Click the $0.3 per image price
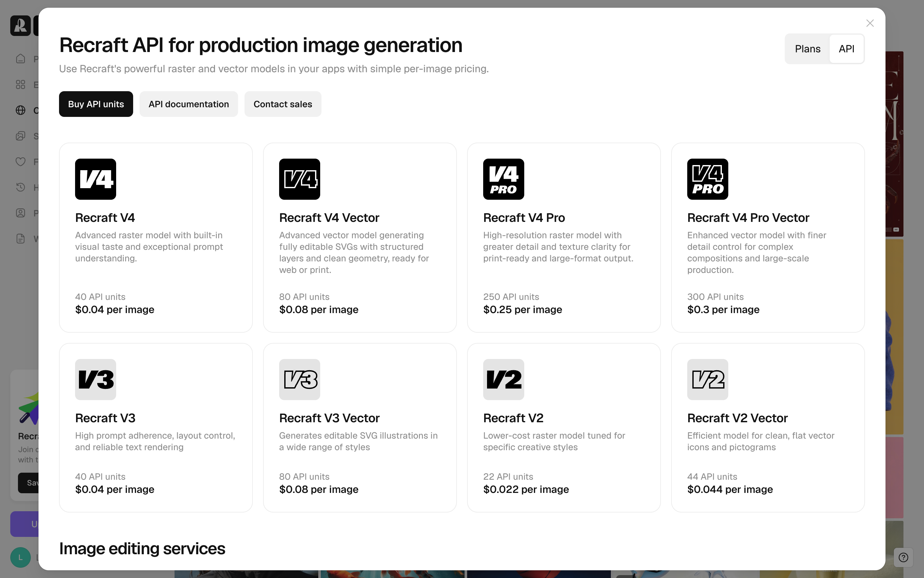The image size is (924, 578). click(x=723, y=310)
